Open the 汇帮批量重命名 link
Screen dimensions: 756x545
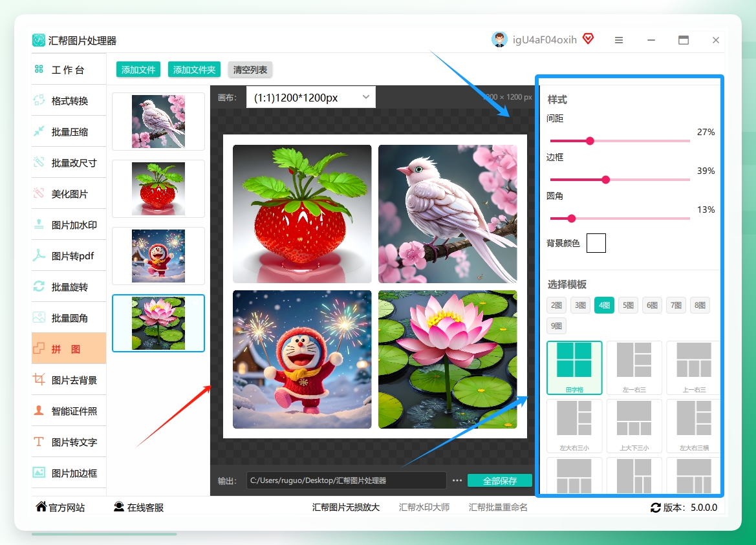coord(498,508)
